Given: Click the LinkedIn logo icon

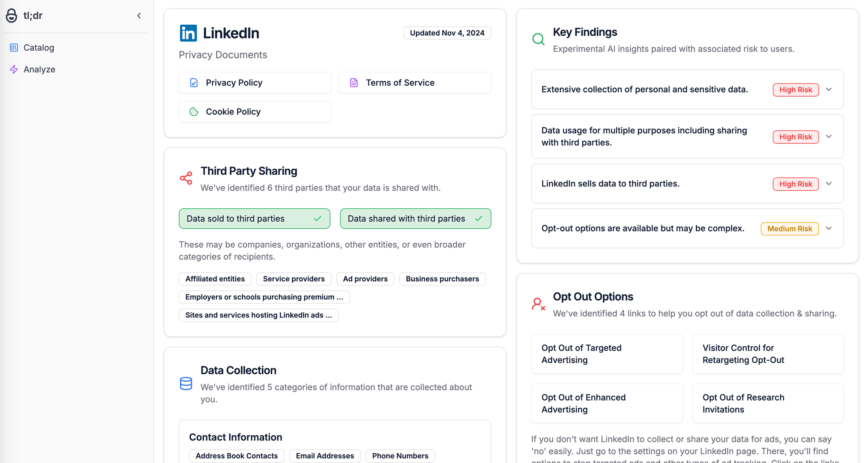Looking at the screenshot, I should tap(188, 33).
